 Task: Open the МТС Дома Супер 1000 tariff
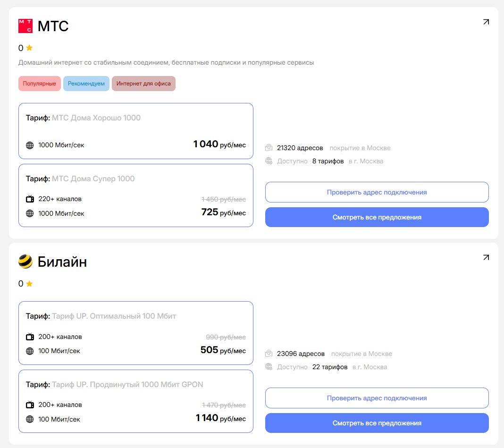tap(136, 195)
